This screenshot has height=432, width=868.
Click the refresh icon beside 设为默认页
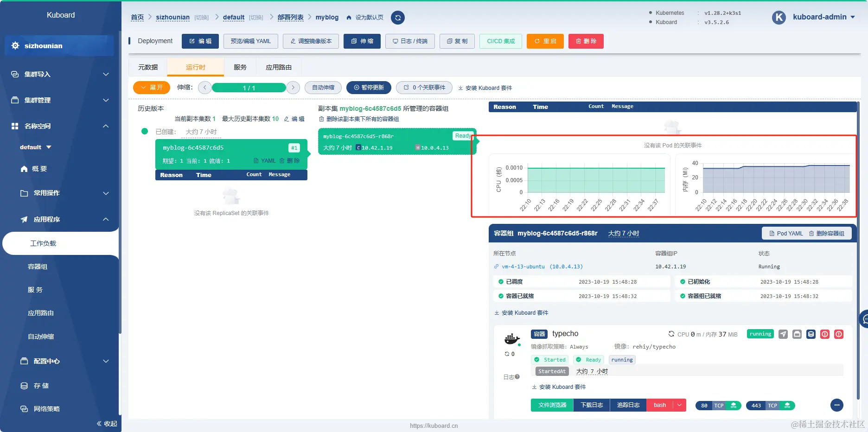[x=398, y=18]
